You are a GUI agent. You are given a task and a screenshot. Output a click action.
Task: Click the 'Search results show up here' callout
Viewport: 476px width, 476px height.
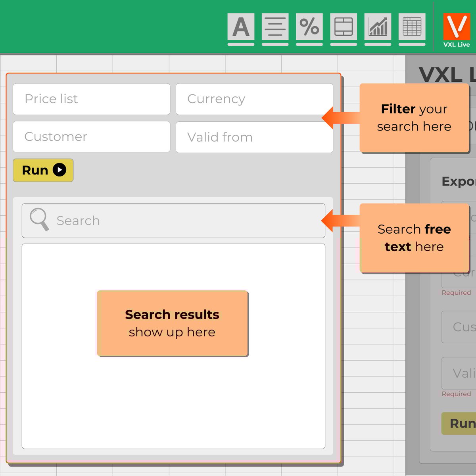pos(172,322)
